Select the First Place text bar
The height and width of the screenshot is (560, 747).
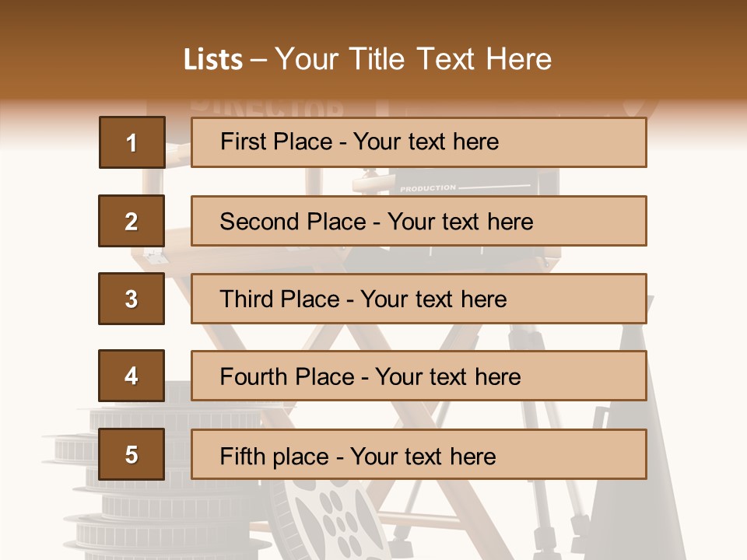coord(419,142)
